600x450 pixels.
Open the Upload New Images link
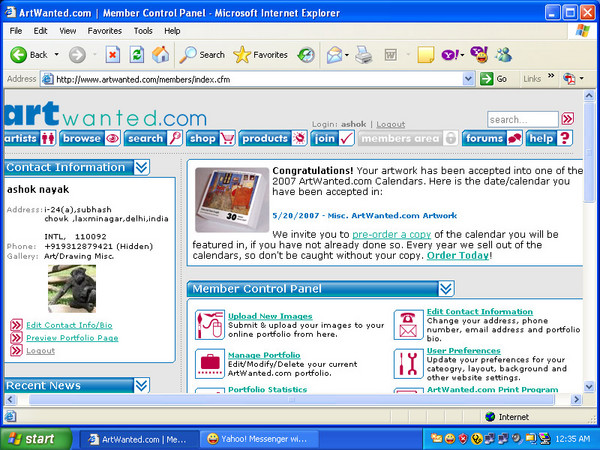coord(270,316)
